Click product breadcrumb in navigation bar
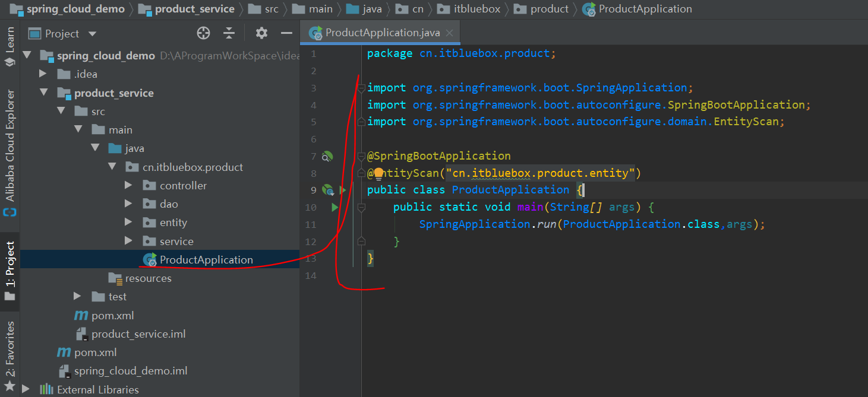The image size is (868, 397). (550, 9)
